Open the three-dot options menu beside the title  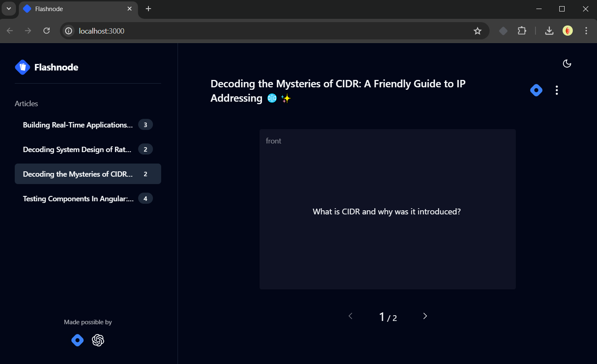click(556, 90)
